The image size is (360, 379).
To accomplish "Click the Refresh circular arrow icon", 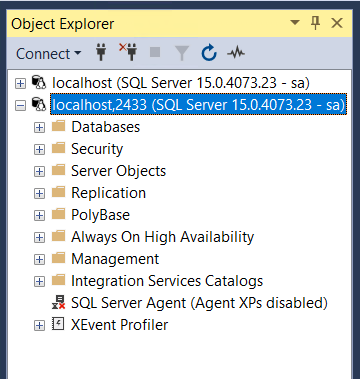I will pos(209,53).
